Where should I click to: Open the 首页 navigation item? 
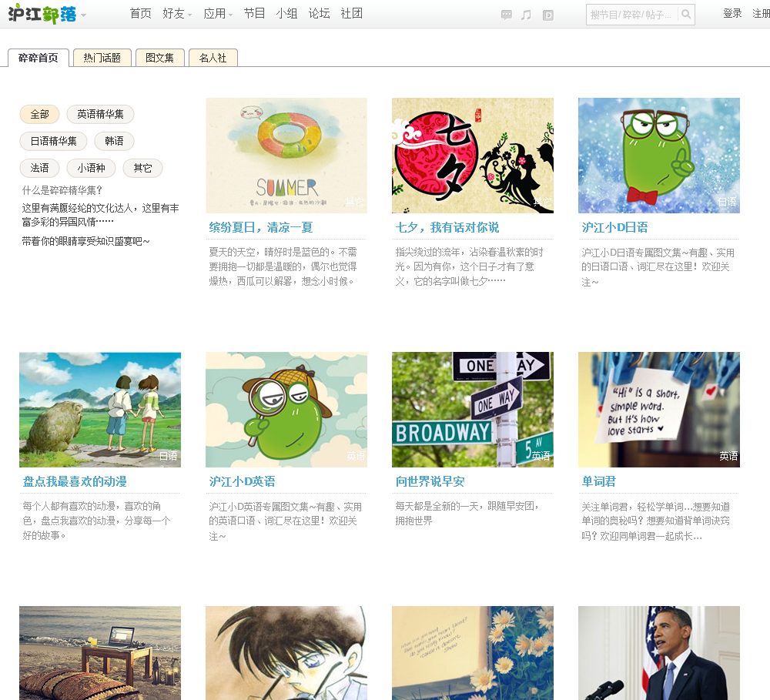click(x=140, y=13)
